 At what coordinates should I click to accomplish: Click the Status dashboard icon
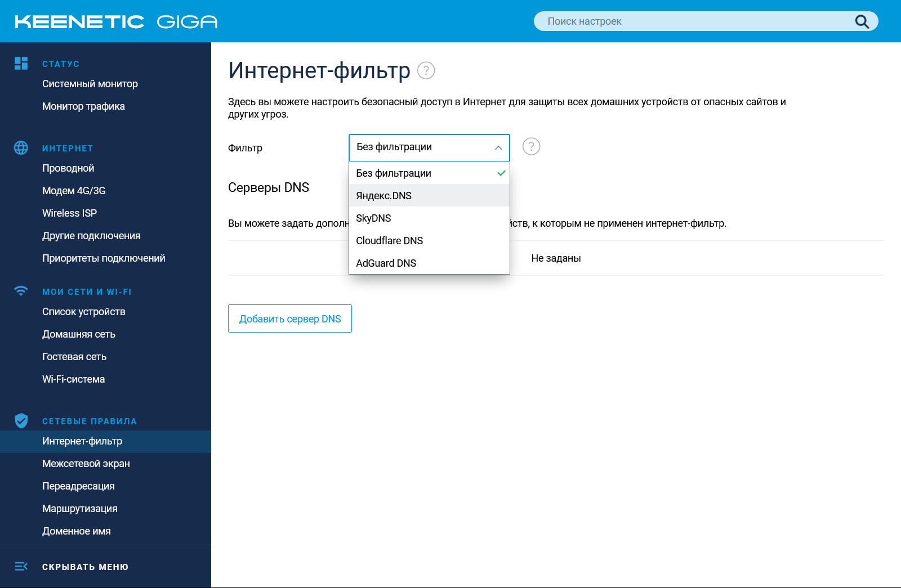click(x=21, y=63)
